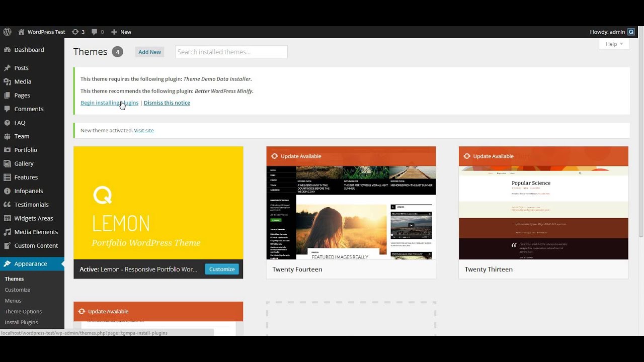Click Dismiss this notice link
644x362 pixels.
tap(167, 103)
